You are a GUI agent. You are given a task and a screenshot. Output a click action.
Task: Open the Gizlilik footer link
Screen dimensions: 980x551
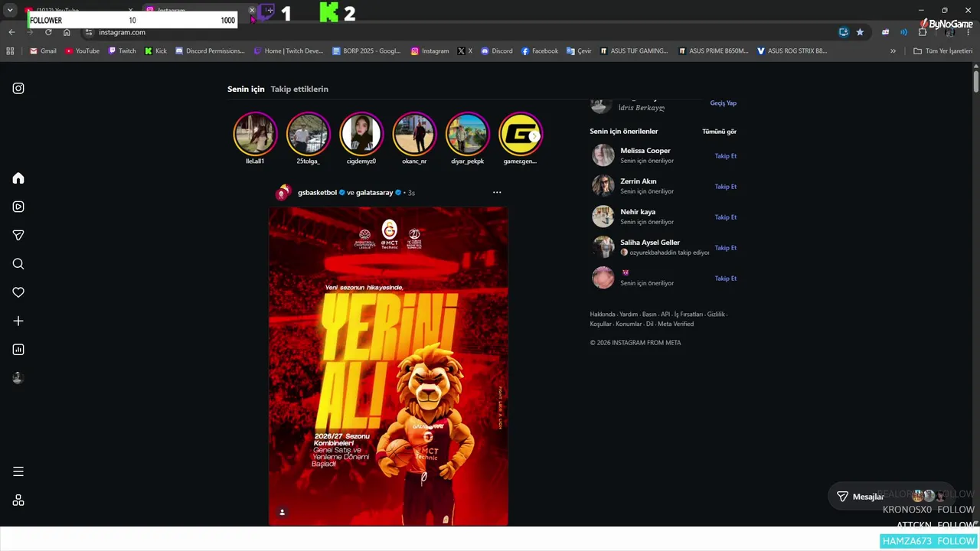pos(716,315)
